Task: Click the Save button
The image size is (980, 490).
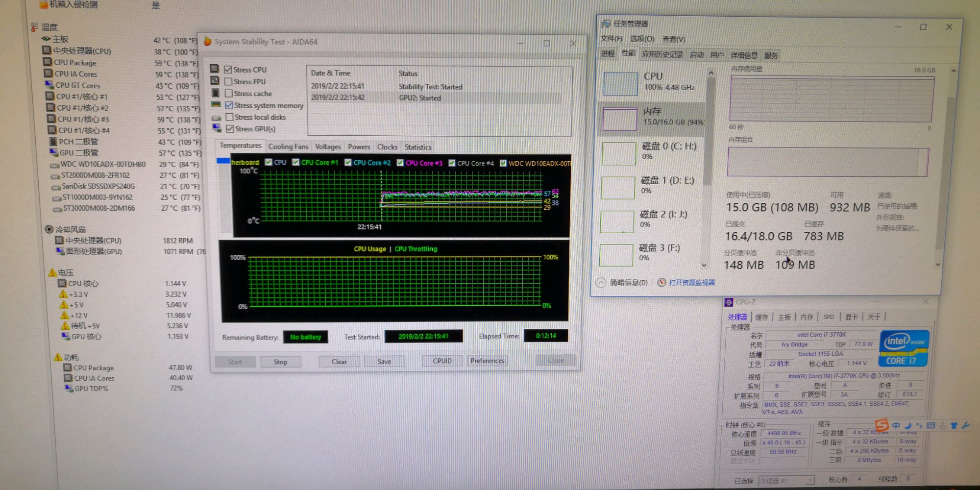Action: tap(384, 361)
